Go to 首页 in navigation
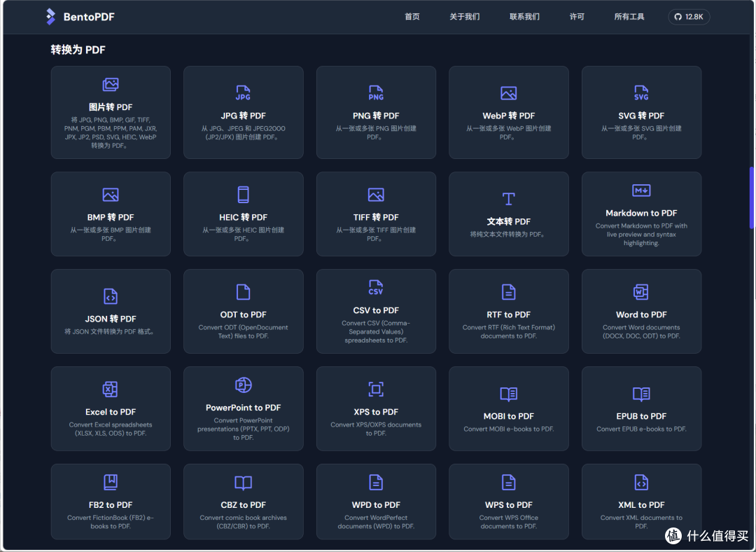Image resolution: width=756 pixels, height=552 pixels. 412,17
